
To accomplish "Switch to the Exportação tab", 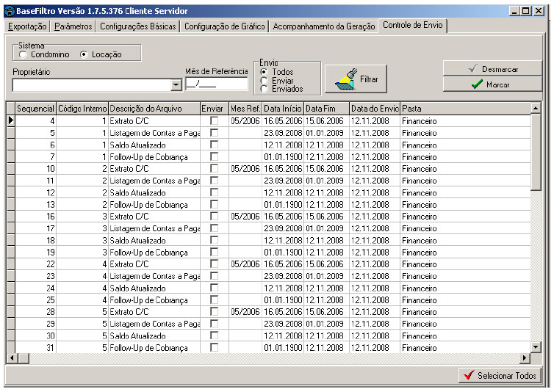I will click(x=27, y=26).
